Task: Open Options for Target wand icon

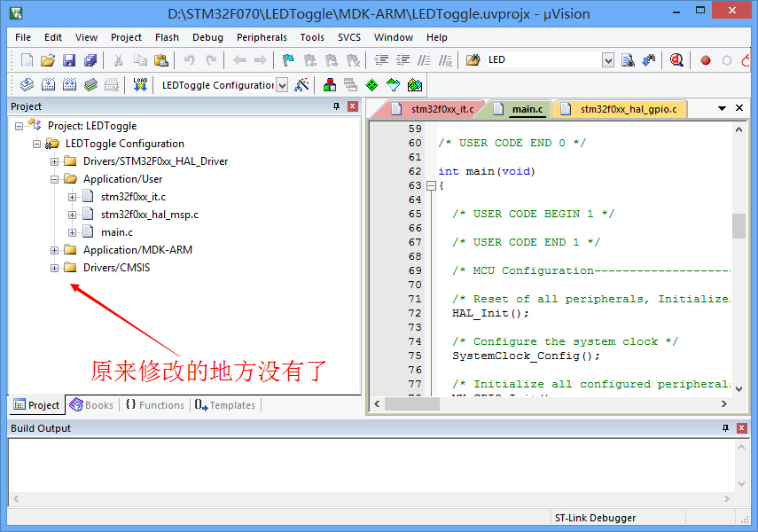Action: click(x=301, y=85)
